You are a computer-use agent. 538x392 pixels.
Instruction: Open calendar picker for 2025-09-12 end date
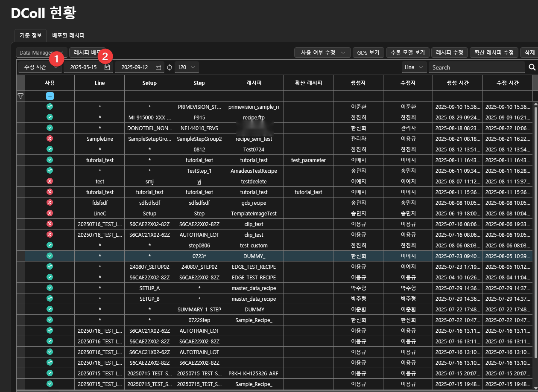coord(158,67)
